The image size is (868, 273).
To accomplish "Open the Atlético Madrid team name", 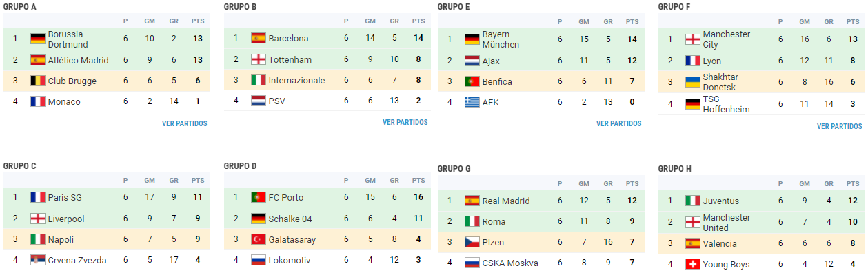I will pos(79,60).
